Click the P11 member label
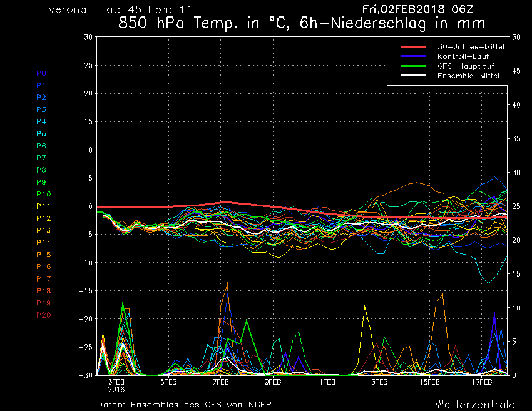532x411 pixels. point(43,206)
